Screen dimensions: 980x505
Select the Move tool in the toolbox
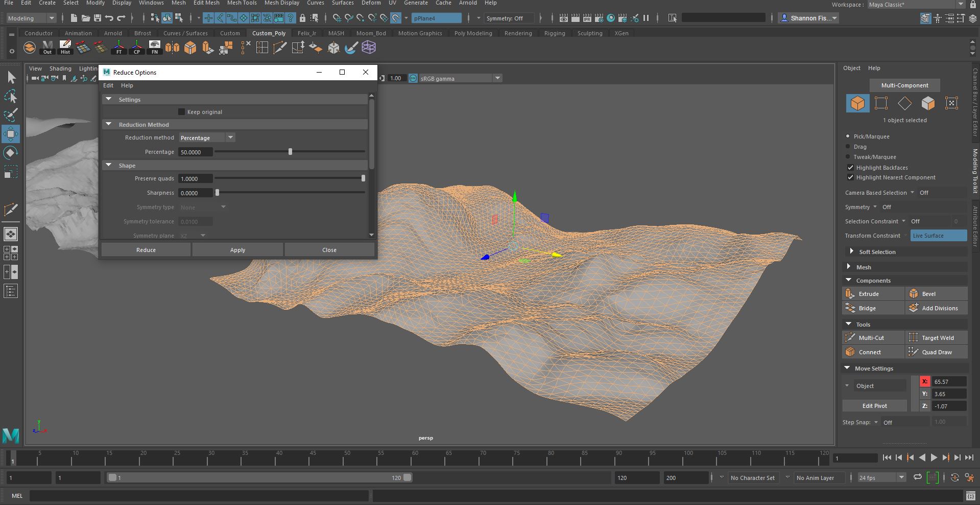coord(11,134)
